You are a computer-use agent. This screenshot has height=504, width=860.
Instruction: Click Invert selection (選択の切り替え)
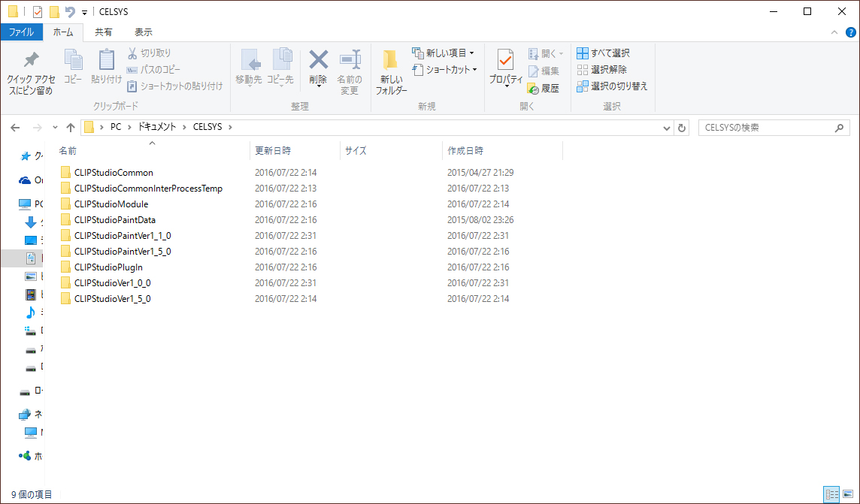tap(612, 86)
